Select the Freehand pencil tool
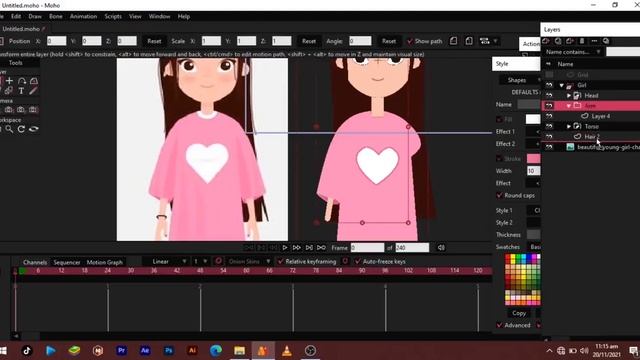Viewport: 640px width, 360px height. tap(33, 91)
